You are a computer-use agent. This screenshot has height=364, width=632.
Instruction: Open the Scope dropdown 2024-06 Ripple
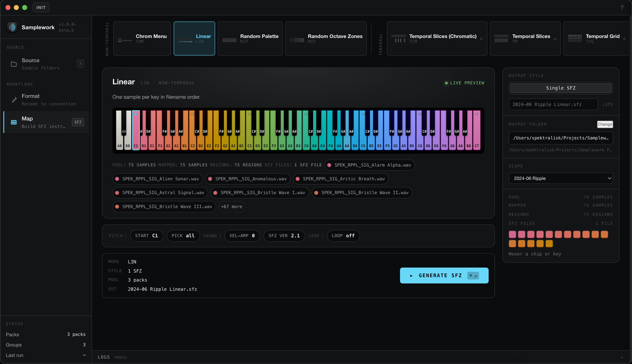pyautogui.click(x=561, y=178)
